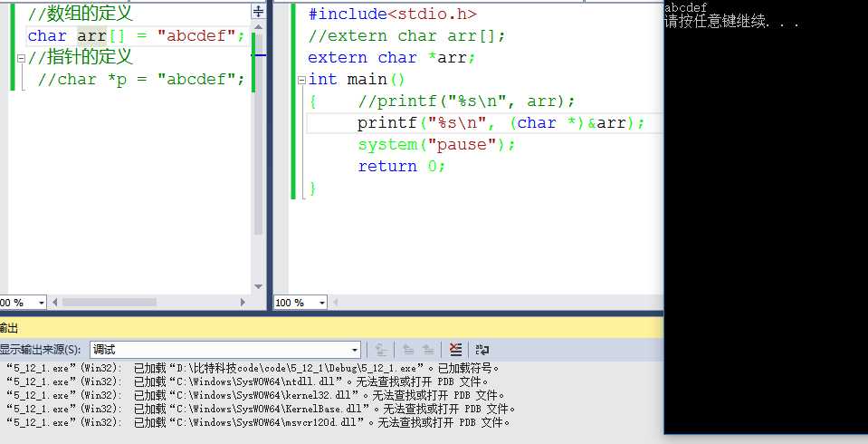Click the left editor horizontal scroll-left arrow
Screen dimensions: 868x444
tap(55, 303)
